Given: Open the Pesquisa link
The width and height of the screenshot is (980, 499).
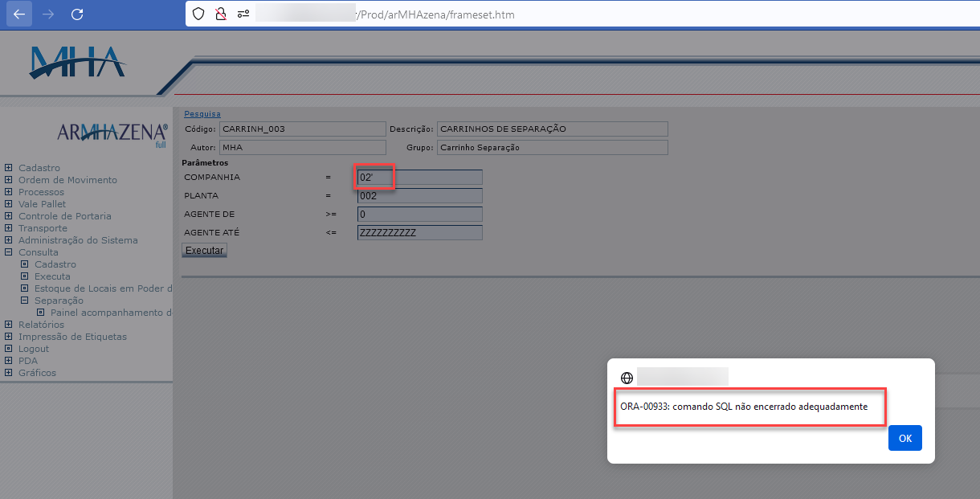Looking at the screenshot, I should click(x=202, y=114).
